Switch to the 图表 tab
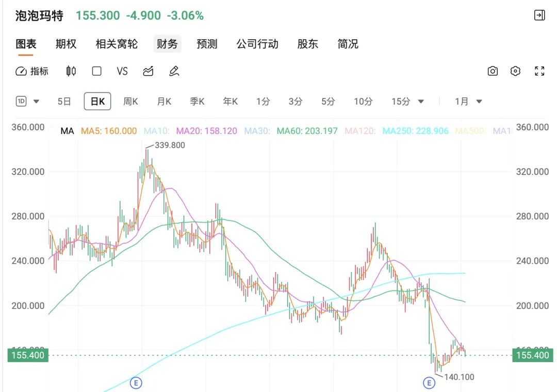 point(26,44)
